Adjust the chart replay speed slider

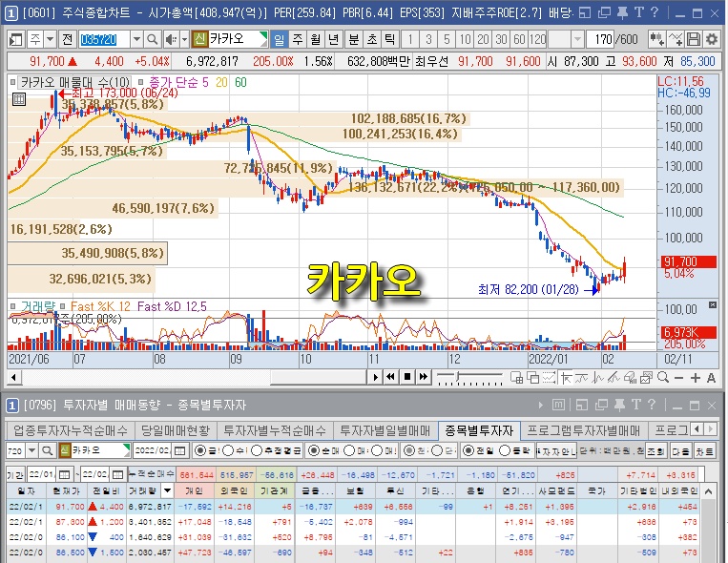[458, 377]
